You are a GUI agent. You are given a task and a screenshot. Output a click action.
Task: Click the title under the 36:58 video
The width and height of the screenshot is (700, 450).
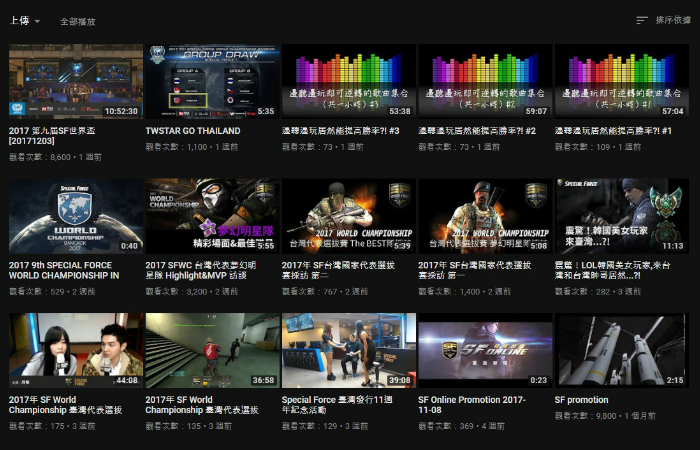click(202, 405)
